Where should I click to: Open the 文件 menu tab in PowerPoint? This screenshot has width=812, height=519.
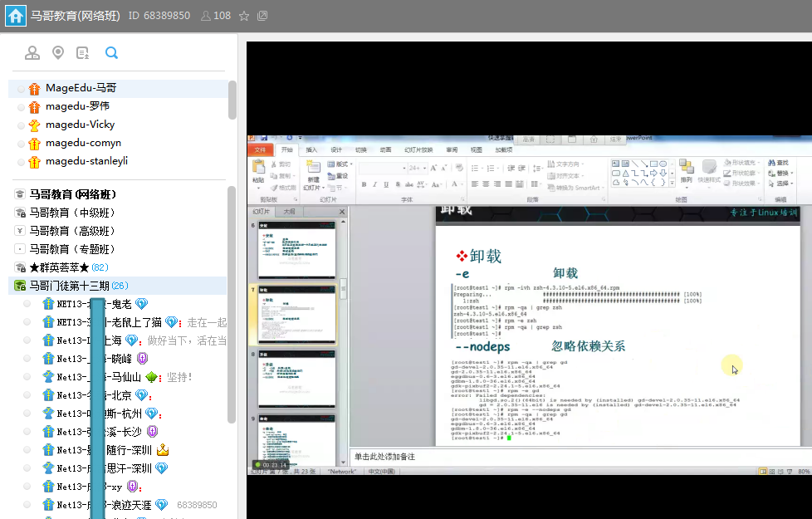pos(260,150)
